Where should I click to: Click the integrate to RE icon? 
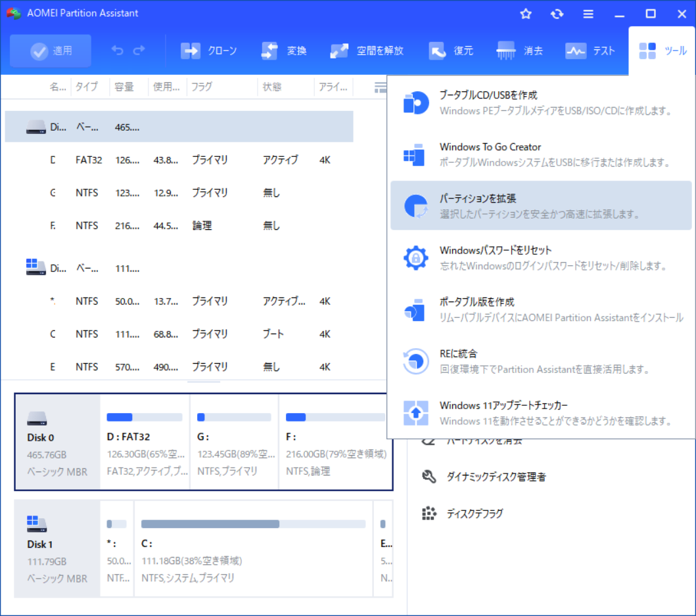click(416, 361)
